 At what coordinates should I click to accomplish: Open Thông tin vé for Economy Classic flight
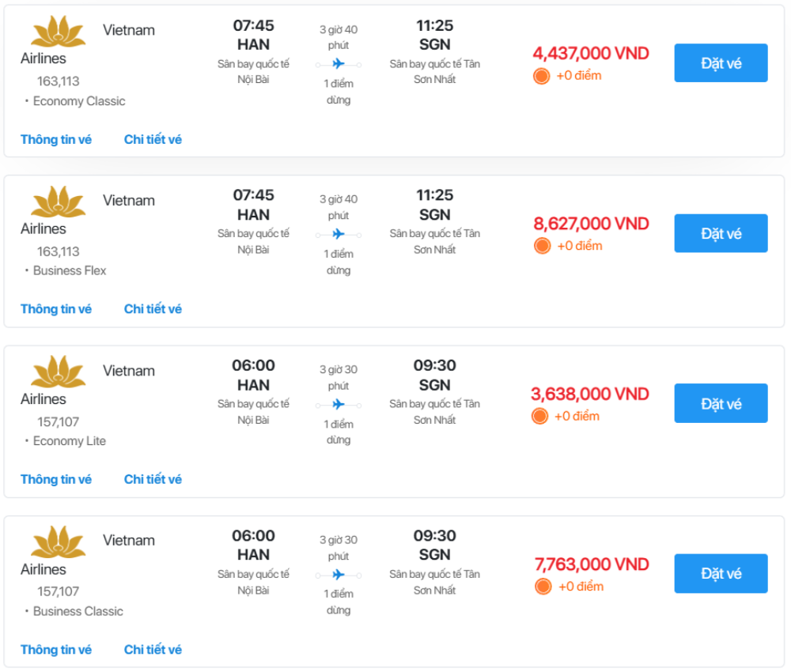tap(56, 139)
